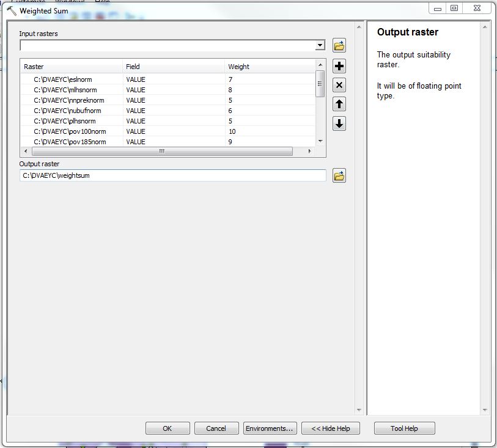Click the Output raster path field

point(172,175)
